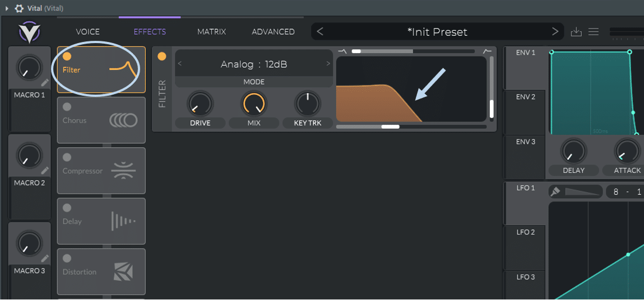Click the filter response display
The image size is (644, 300).
pos(411,89)
